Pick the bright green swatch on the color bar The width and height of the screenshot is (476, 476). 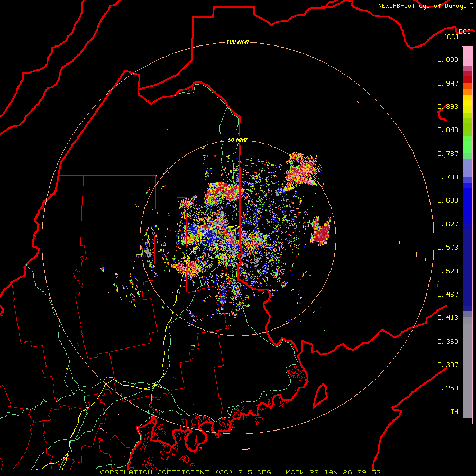click(x=467, y=144)
